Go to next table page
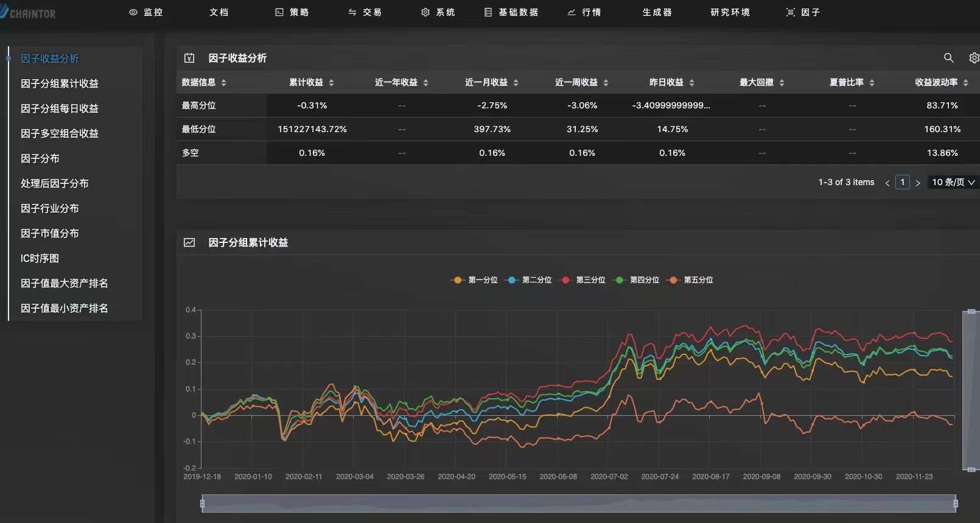 pyautogui.click(x=918, y=183)
